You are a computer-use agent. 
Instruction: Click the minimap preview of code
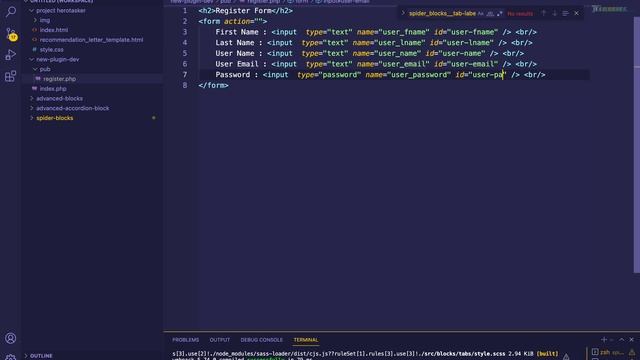(610, 9)
